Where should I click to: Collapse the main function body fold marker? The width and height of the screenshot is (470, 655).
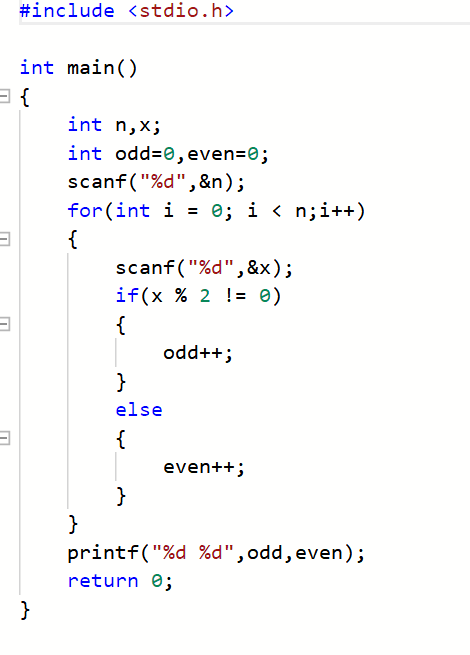4,96
